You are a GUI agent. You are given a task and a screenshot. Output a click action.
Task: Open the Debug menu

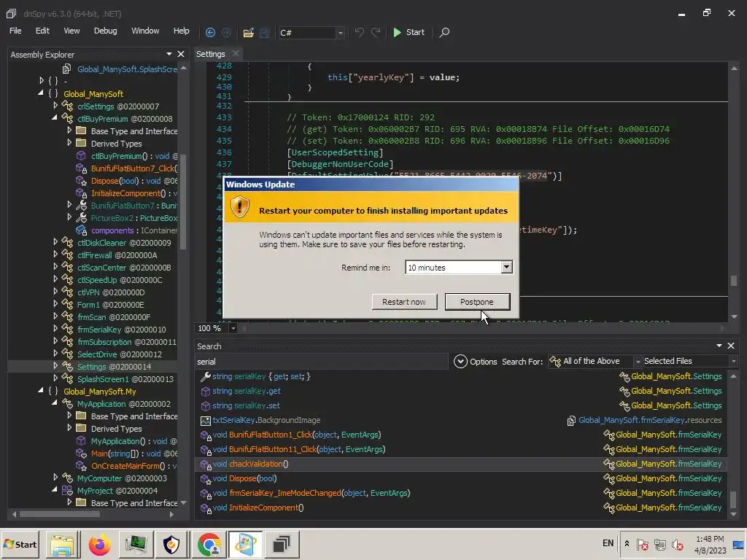(105, 31)
